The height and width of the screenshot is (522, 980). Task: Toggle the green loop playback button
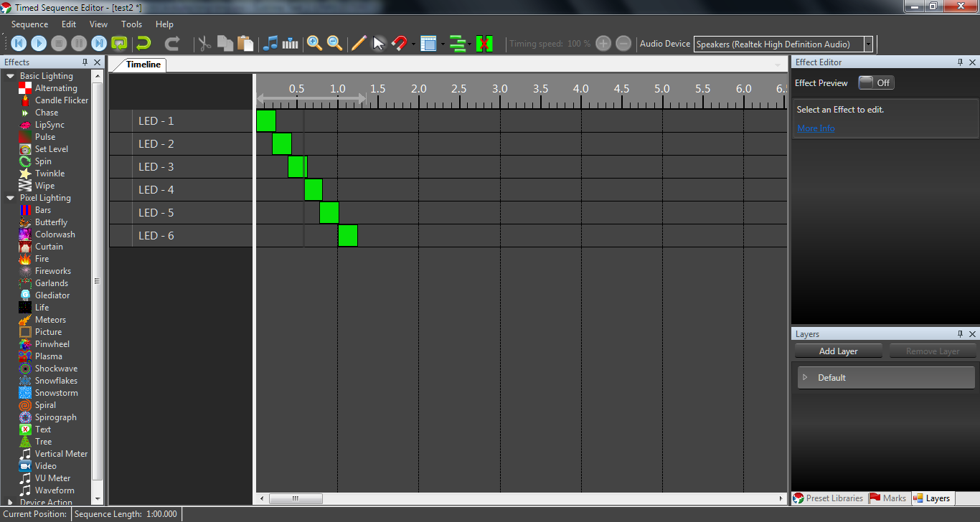pos(119,44)
